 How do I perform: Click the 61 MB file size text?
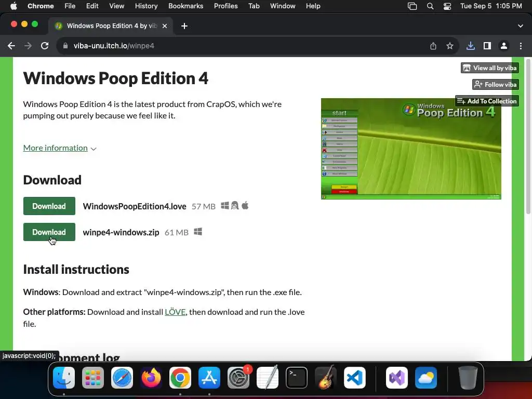[177, 232]
